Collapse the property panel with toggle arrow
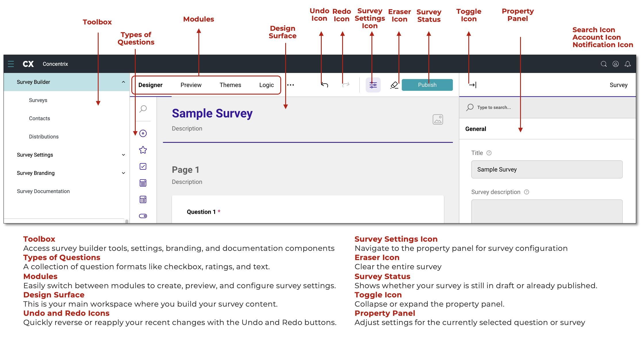 pos(473,85)
